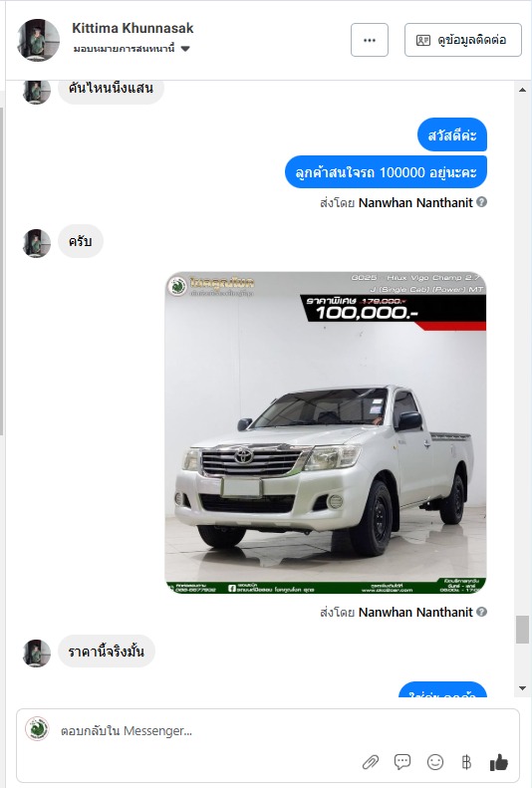Open Kittima Khunnasak header profile picture
Screen dimensions: 532x788
pos(38,40)
